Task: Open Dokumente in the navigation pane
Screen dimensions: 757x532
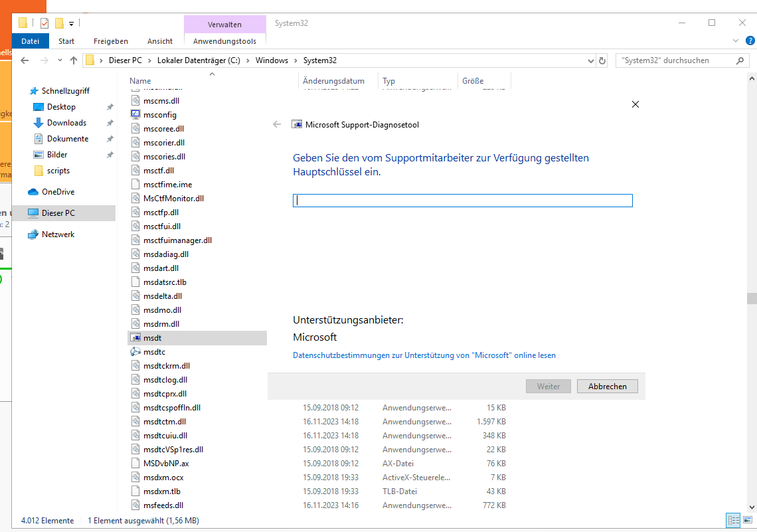Action: pos(67,139)
